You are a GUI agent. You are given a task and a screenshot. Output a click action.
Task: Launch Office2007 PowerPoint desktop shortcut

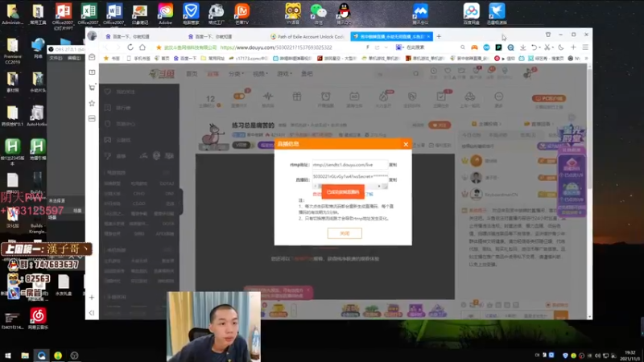tap(64, 15)
